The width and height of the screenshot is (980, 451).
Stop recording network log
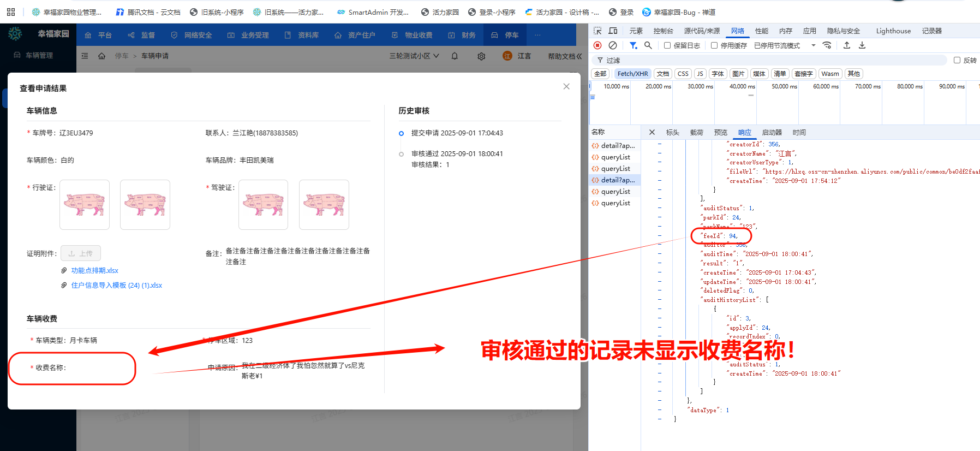tap(597, 45)
